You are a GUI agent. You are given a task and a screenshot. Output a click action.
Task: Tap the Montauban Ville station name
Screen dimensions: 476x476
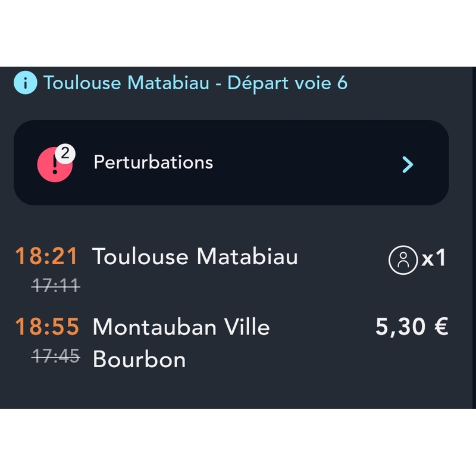point(181,327)
